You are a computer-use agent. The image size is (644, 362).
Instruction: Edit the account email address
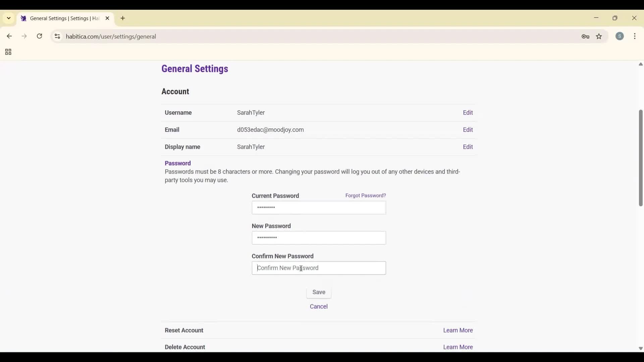(468, 130)
